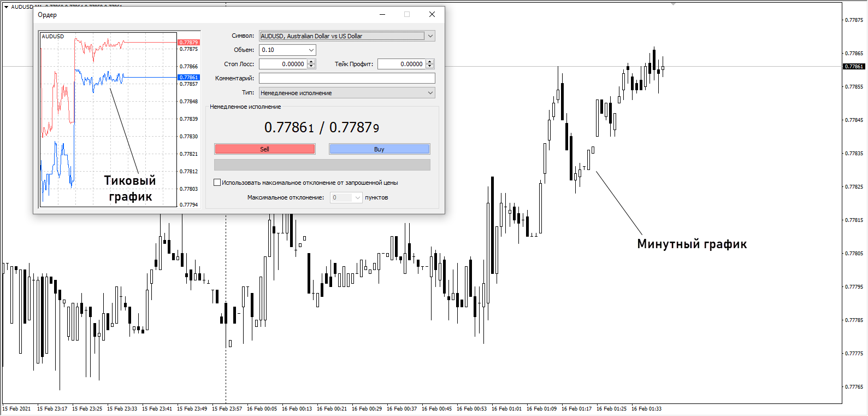Minimize the Ордер dialog window
The image size is (868, 416).
pyautogui.click(x=382, y=15)
